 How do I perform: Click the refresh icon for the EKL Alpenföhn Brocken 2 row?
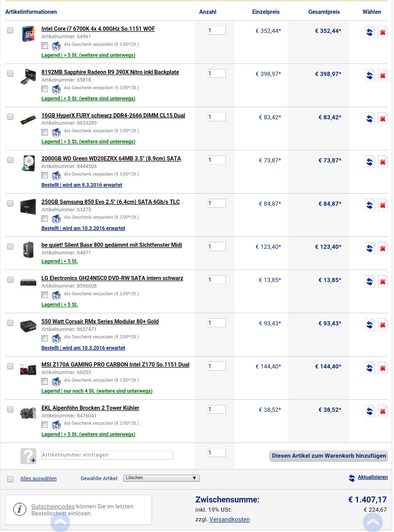pyautogui.click(x=370, y=411)
